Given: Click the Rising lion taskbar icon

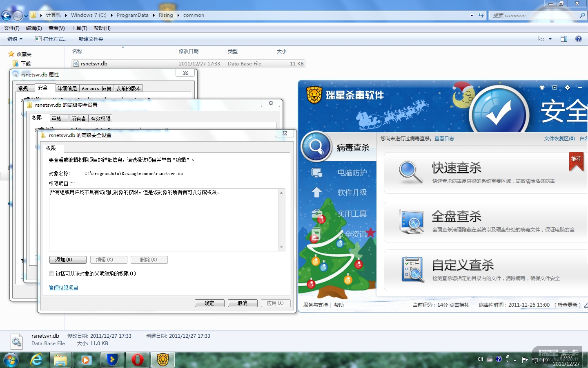Looking at the screenshot, I should pos(163,360).
